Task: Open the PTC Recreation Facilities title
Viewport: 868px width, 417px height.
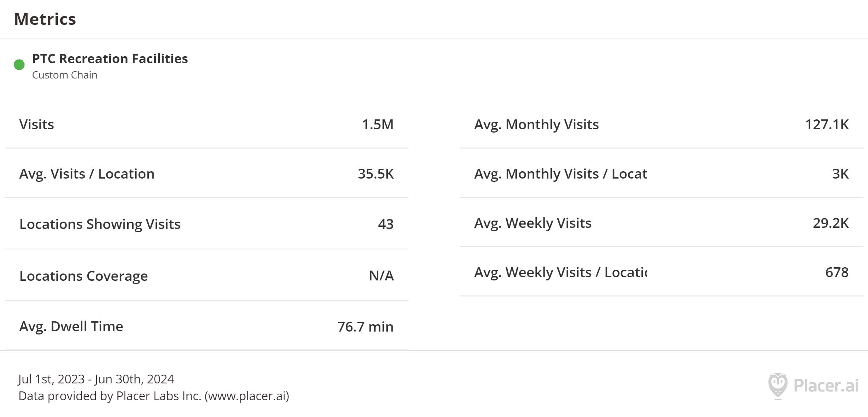Action: [x=110, y=59]
